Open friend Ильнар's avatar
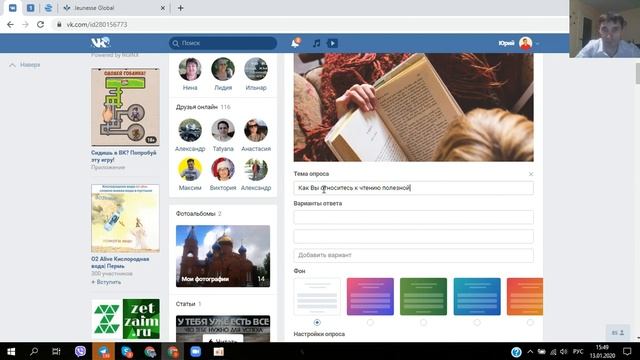640x360 pixels. (256, 69)
